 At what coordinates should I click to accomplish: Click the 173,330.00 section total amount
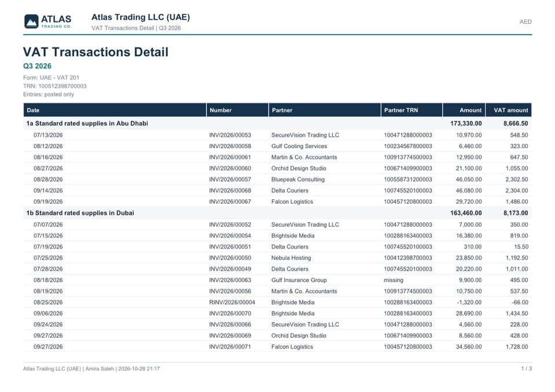[x=466, y=123]
